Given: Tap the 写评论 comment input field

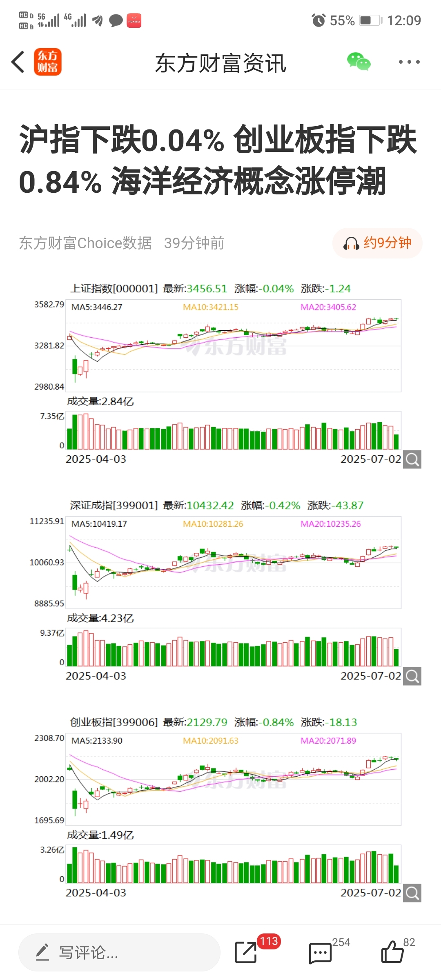Looking at the screenshot, I should click(x=119, y=952).
